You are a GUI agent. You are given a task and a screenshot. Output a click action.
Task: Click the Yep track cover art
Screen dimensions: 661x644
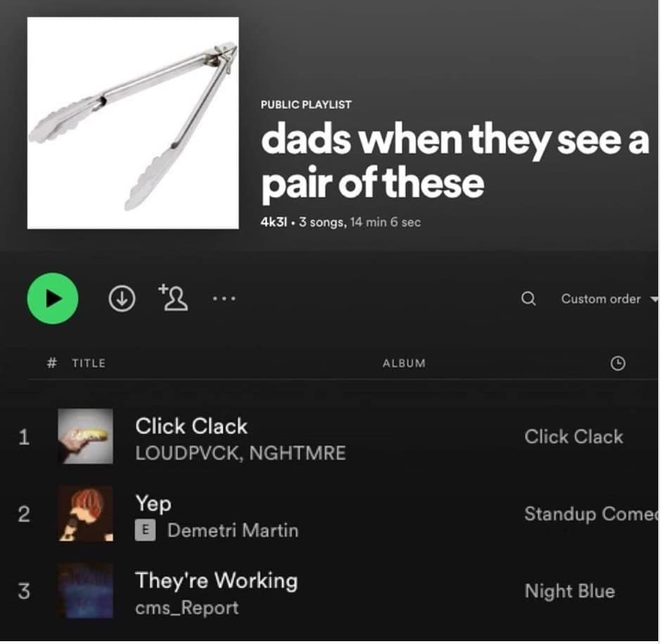[x=86, y=513]
